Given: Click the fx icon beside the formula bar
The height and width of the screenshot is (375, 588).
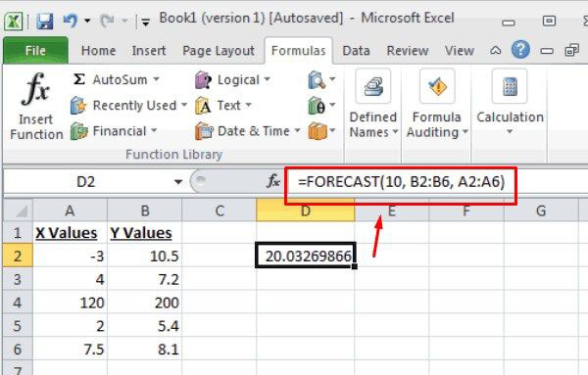Looking at the screenshot, I should (273, 181).
